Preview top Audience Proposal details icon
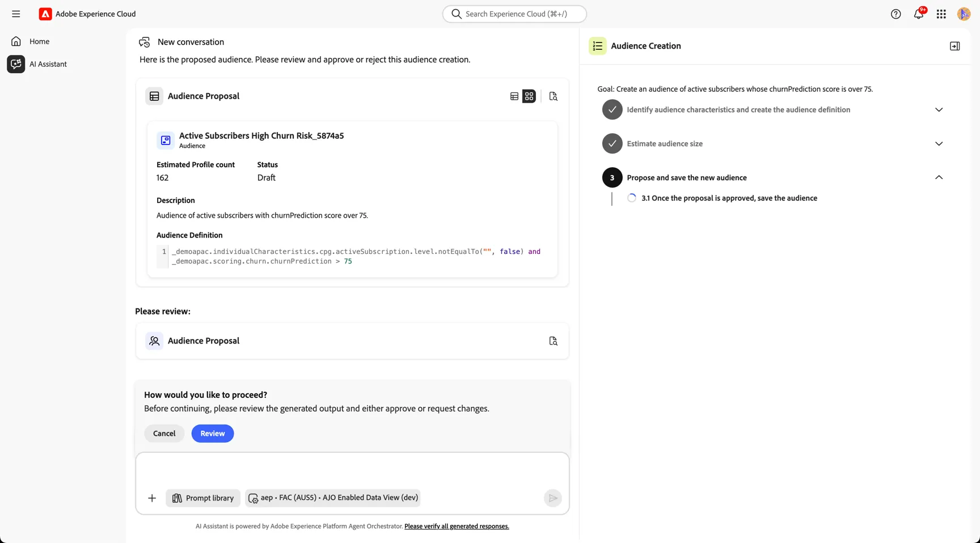This screenshot has width=980, height=543. click(554, 96)
